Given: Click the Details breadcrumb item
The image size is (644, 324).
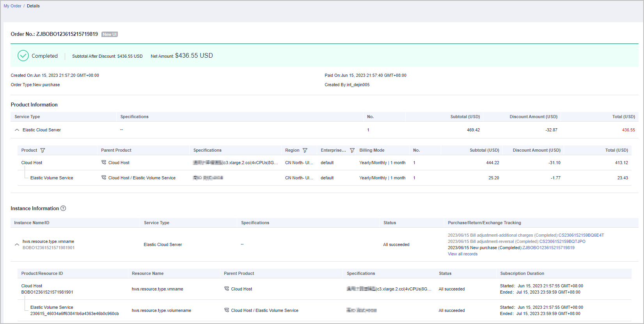Looking at the screenshot, I should click(x=33, y=6).
